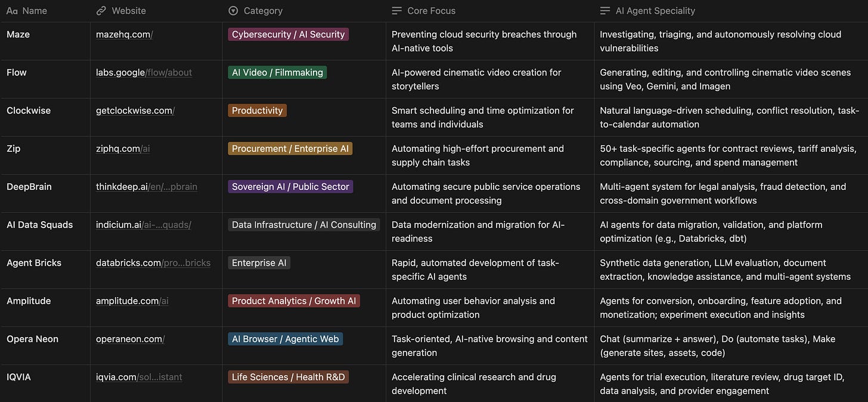Click 'Task-oriented, AI-native browsing' cell
The width and height of the screenshot is (868, 402).
click(x=490, y=346)
